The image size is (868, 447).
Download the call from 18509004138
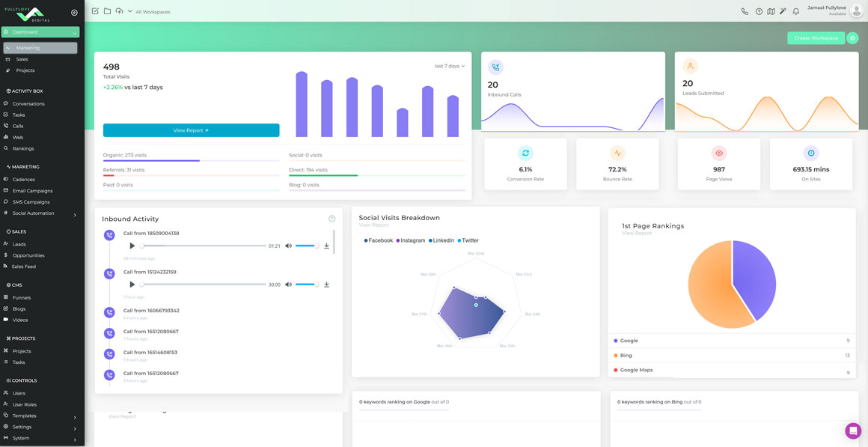326,246
